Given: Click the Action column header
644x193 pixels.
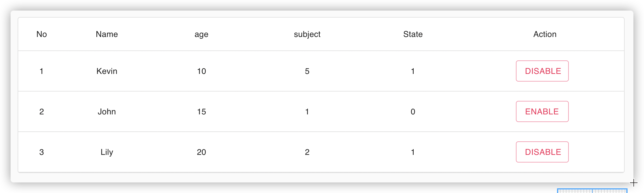Looking at the screenshot, I should tap(545, 34).
